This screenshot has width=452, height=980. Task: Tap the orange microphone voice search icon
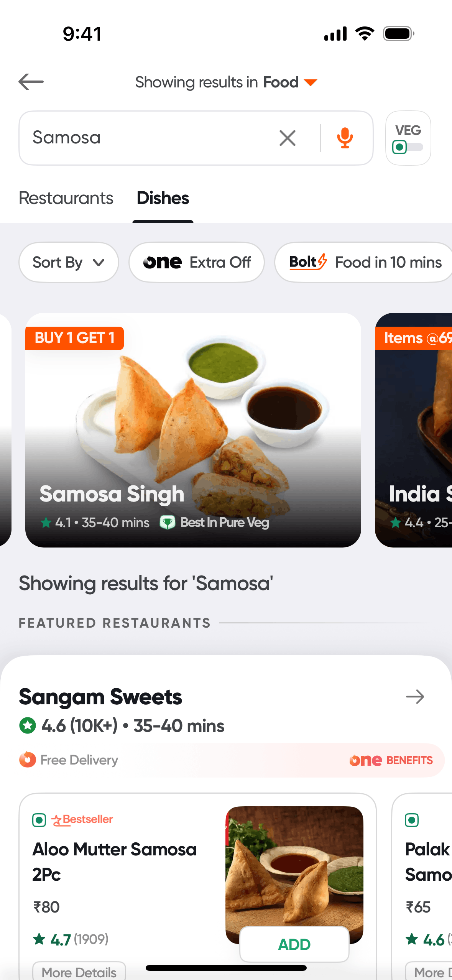pos(345,138)
